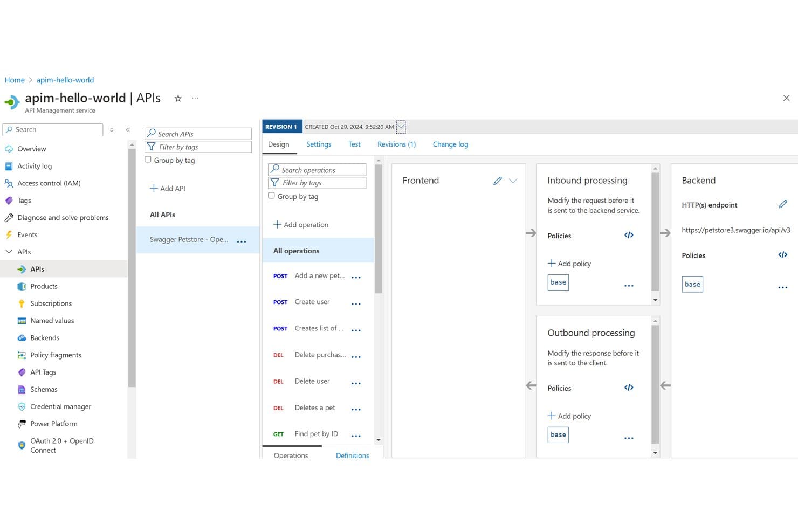The image size is (798, 532).
Task: Focus the Search APIs field
Action: (x=198, y=134)
